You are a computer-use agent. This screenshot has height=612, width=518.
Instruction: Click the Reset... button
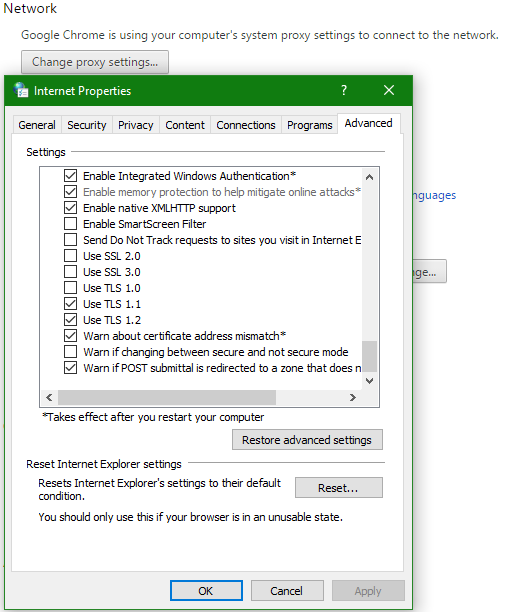(x=338, y=487)
